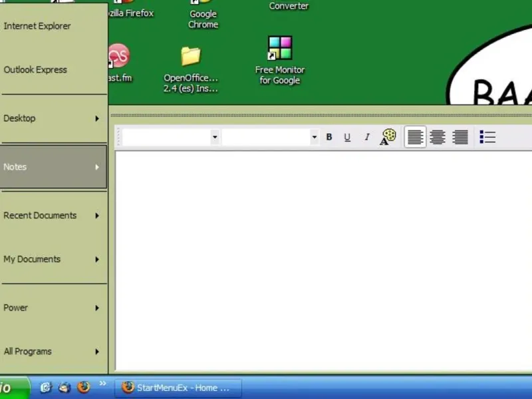Toggle bold formatting in notes toolbar
Image resolution: width=532 pixels, height=399 pixels.
[x=329, y=137]
